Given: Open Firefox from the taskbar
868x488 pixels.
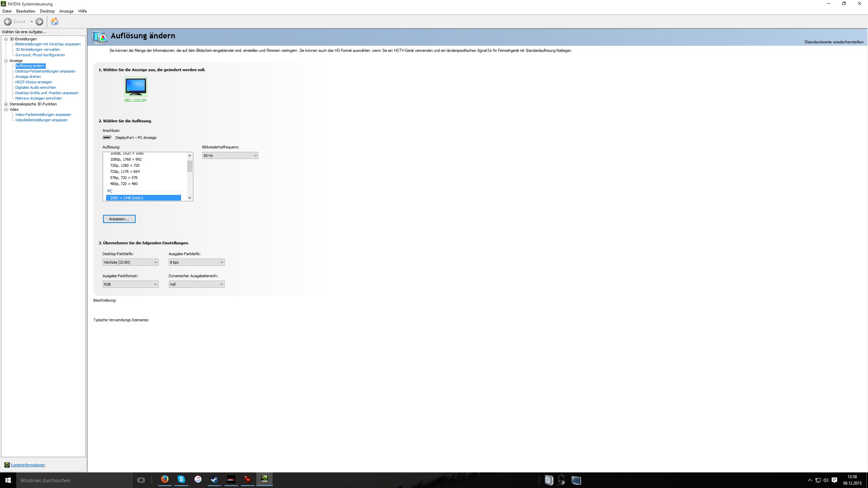Looking at the screenshot, I should click(164, 479).
